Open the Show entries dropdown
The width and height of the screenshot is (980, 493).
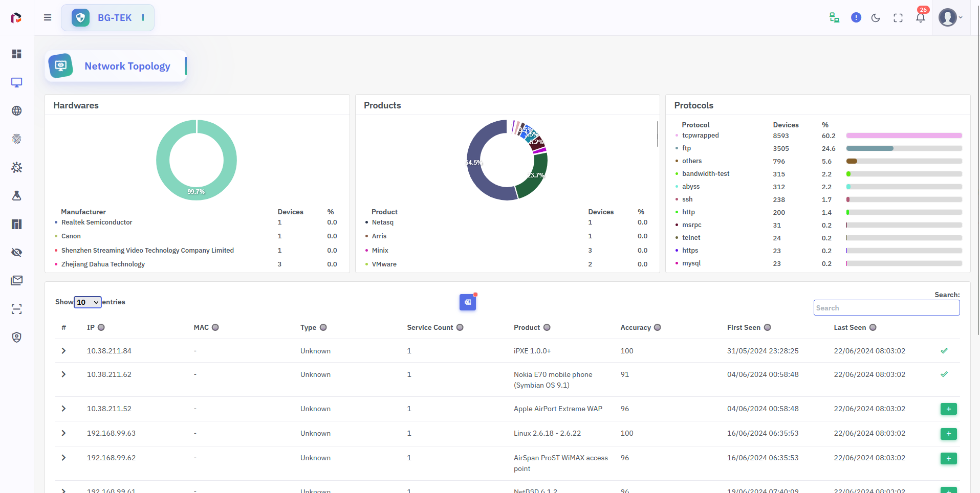tap(88, 302)
